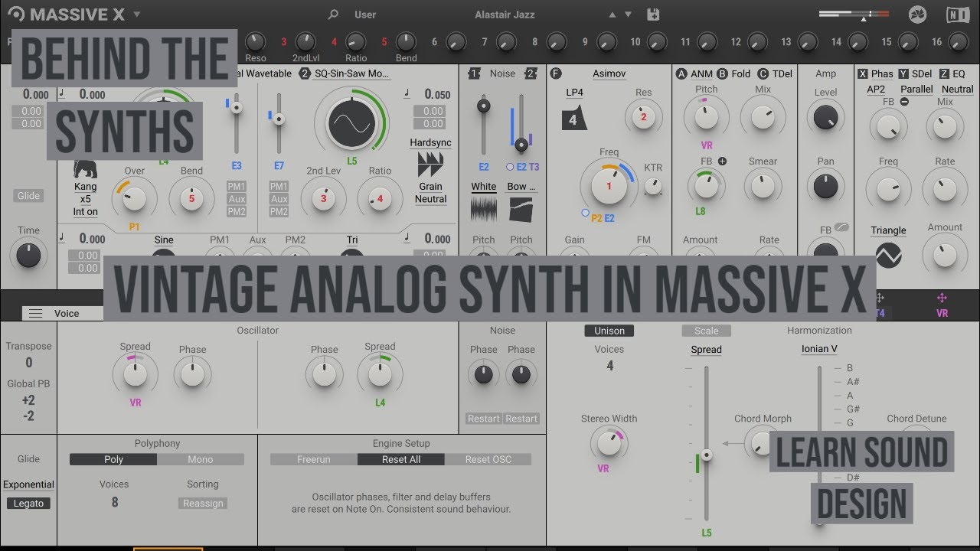Click the KTR key tracking knob
The height and width of the screenshot is (551, 980).
click(653, 186)
